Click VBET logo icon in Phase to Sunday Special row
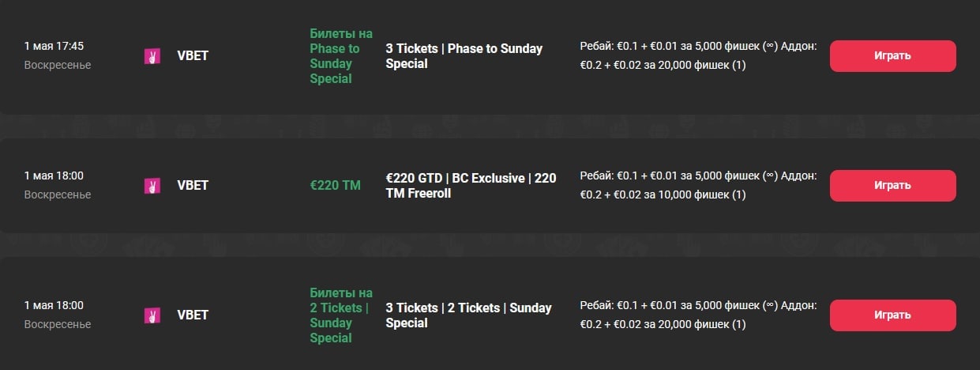This screenshot has height=370, width=980. point(152,56)
